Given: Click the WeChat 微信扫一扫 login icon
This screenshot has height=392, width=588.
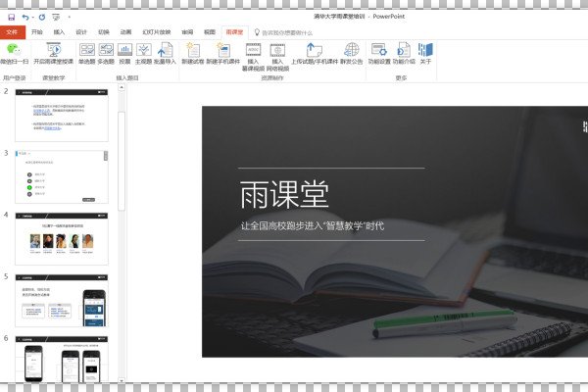Looking at the screenshot, I should point(14,54).
